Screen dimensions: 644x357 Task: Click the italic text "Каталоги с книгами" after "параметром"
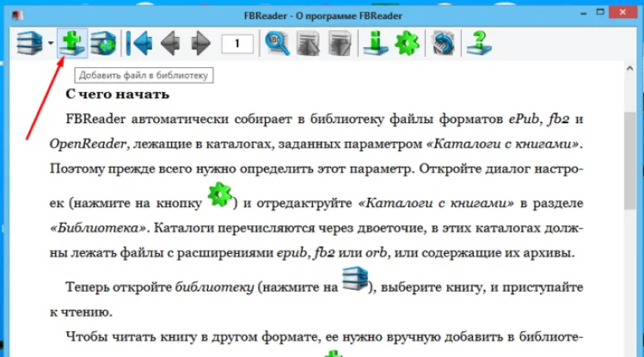503,144
